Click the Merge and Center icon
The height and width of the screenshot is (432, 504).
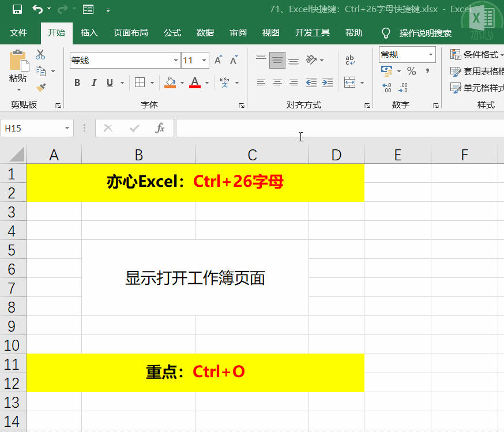pyautogui.click(x=349, y=82)
